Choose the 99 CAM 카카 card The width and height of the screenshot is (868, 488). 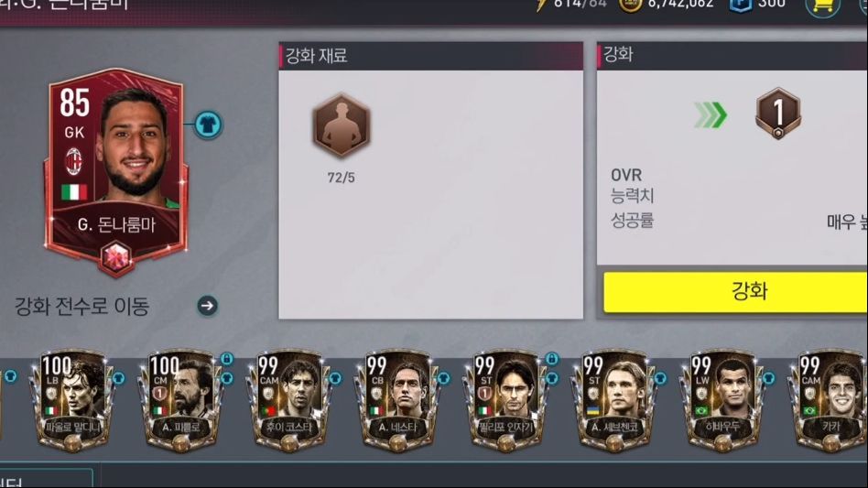point(829,401)
